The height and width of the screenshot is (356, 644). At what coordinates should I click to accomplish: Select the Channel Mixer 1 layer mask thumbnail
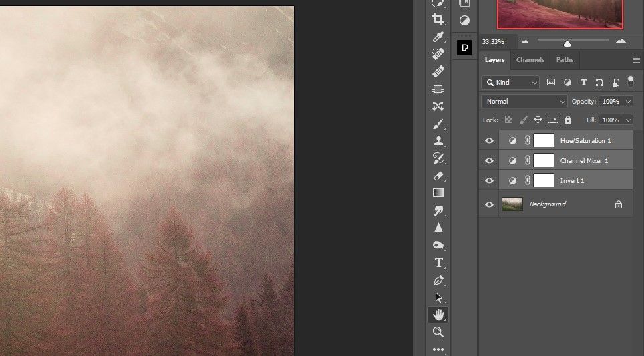[x=543, y=160]
